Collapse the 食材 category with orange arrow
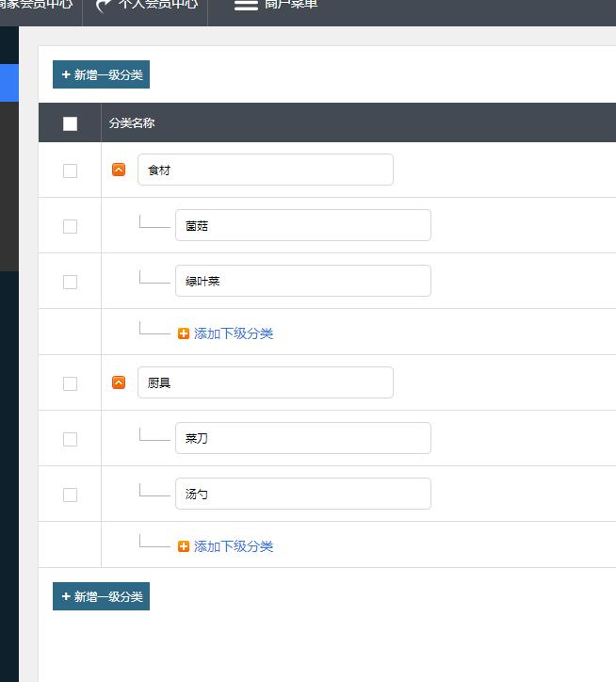Image resolution: width=616 pixels, height=682 pixels. click(x=119, y=170)
